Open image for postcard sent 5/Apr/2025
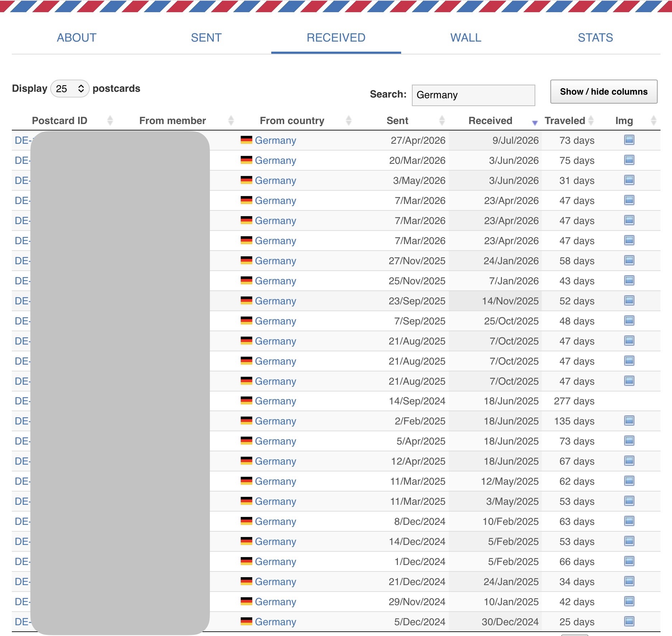672x636 pixels. click(x=629, y=441)
